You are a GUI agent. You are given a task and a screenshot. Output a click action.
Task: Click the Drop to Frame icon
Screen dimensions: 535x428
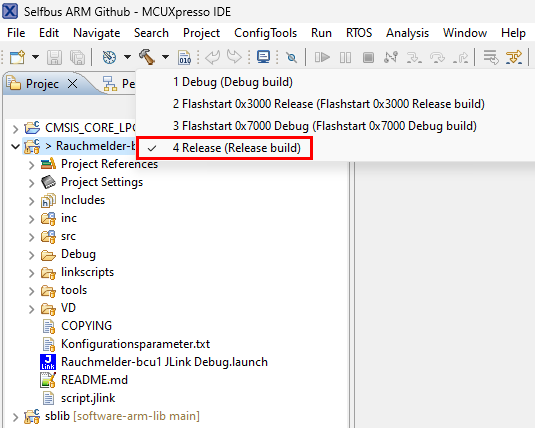491,57
